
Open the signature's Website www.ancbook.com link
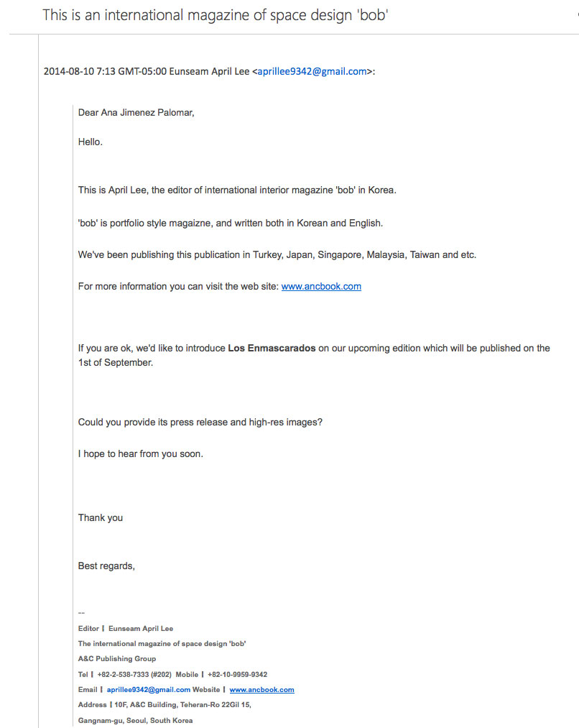click(261, 689)
